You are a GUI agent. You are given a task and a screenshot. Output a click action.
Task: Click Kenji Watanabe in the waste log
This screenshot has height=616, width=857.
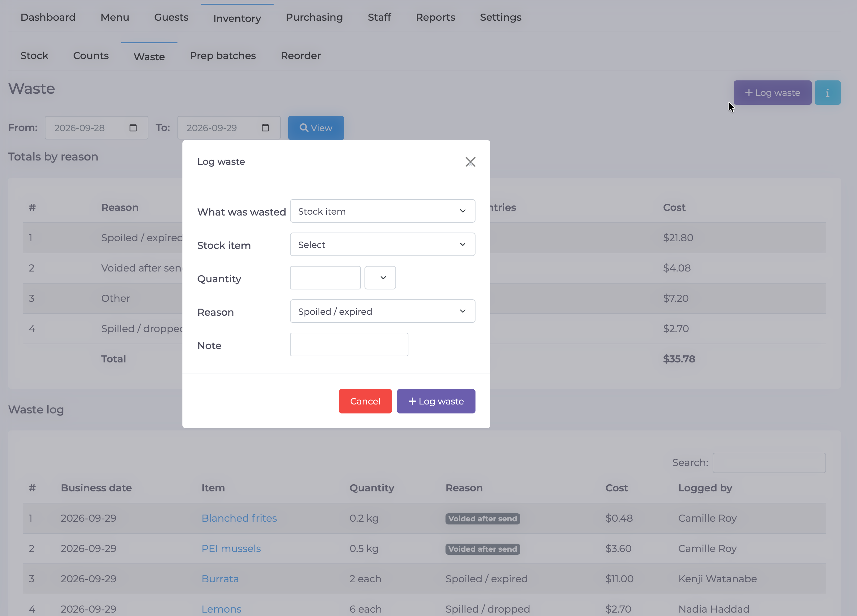pyautogui.click(x=717, y=579)
